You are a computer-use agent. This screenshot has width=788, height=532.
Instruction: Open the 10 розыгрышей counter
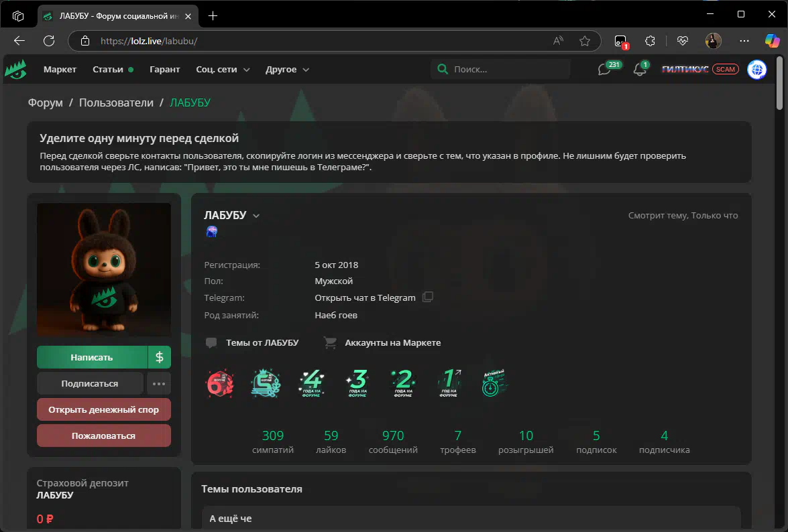point(526,442)
